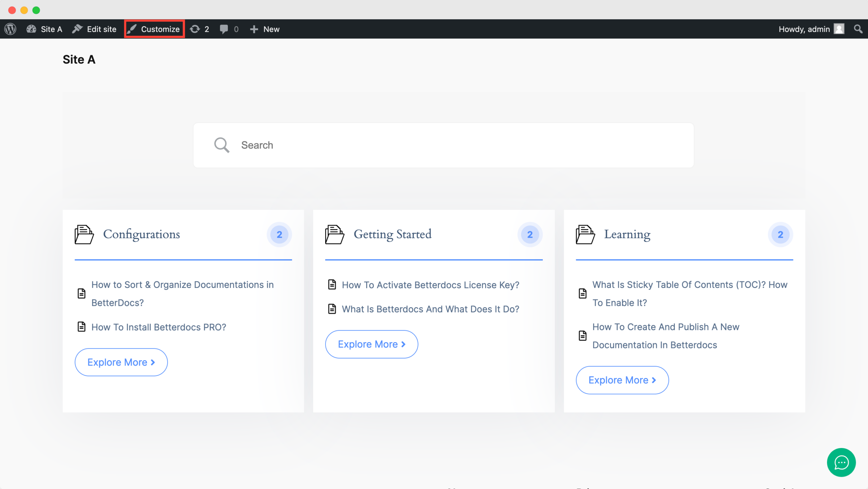
Task: Open What Is Betterdocs And What Does It Do
Action: tap(430, 309)
